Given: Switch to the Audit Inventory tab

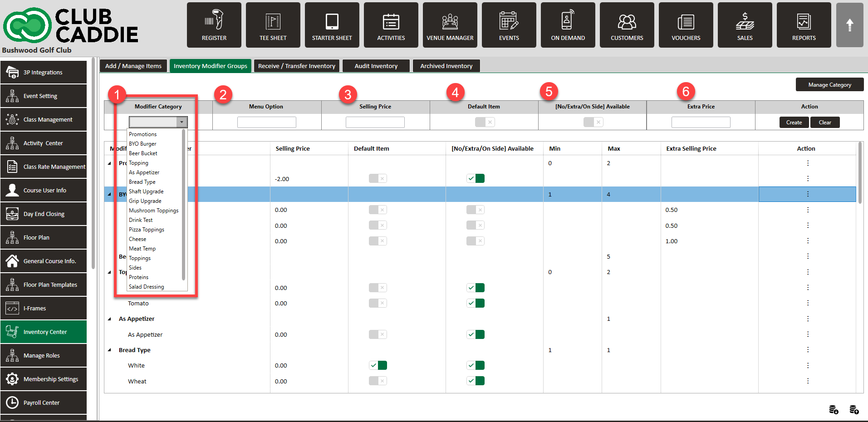Looking at the screenshot, I should [x=376, y=66].
